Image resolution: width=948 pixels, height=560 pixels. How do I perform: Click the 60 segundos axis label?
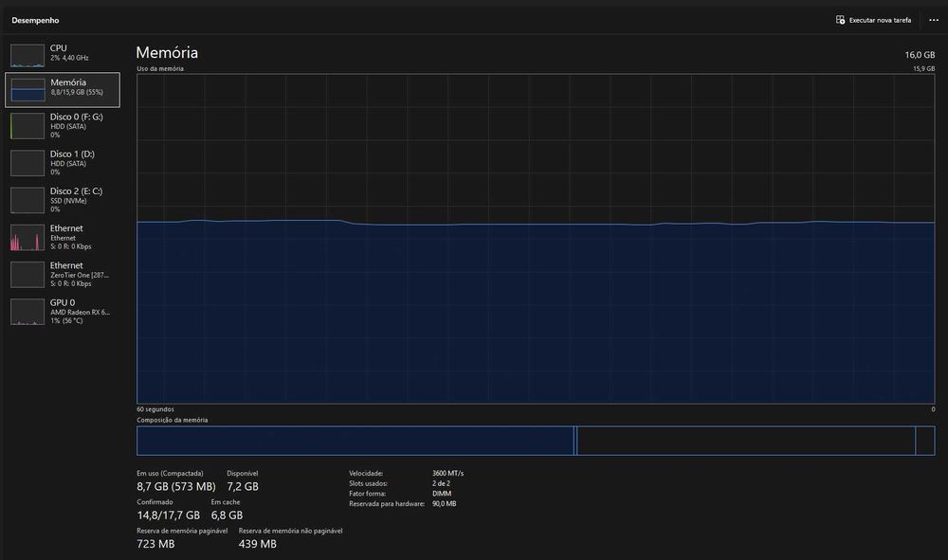click(155, 409)
